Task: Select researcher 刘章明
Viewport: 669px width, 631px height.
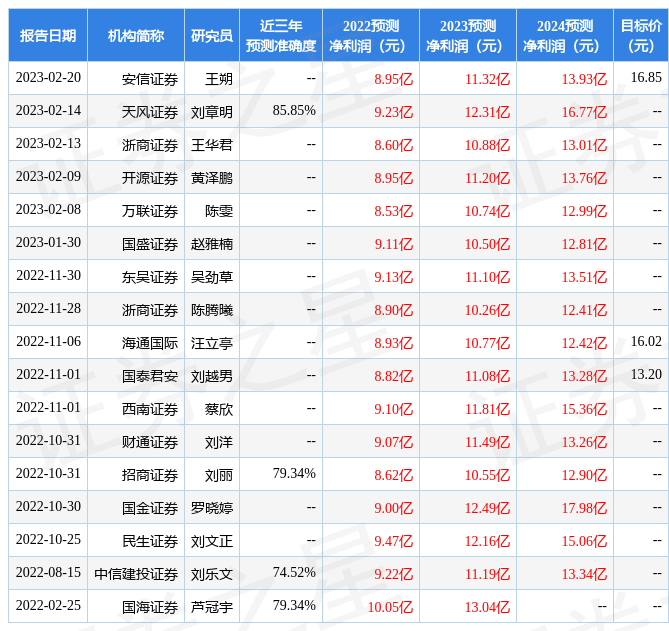Action: pos(212,111)
